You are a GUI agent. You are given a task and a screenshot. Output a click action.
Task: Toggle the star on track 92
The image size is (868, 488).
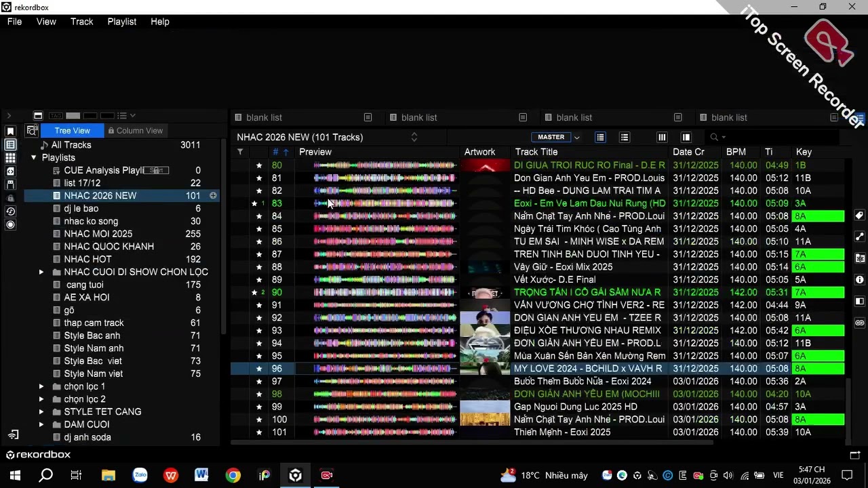pyautogui.click(x=259, y=318)
